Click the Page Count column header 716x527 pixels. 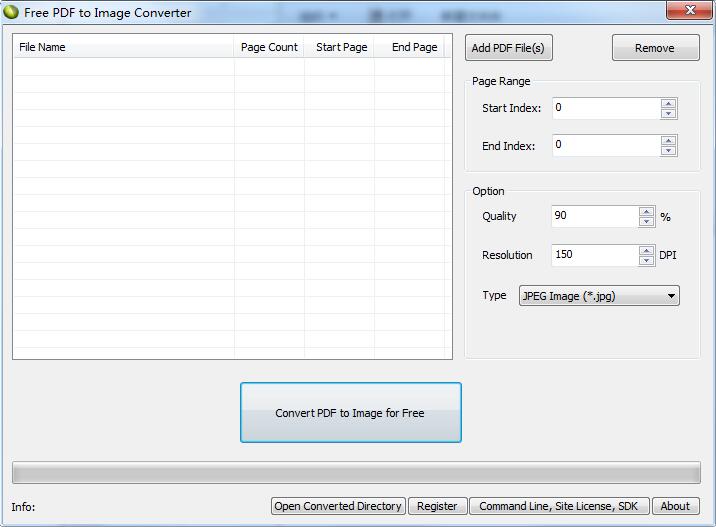269,47
